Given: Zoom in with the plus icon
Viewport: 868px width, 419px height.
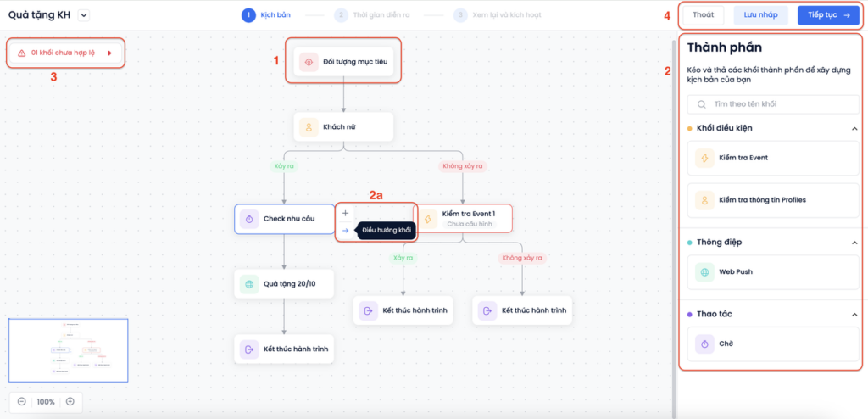Looking at the screenshot, I should coord(70,402).
